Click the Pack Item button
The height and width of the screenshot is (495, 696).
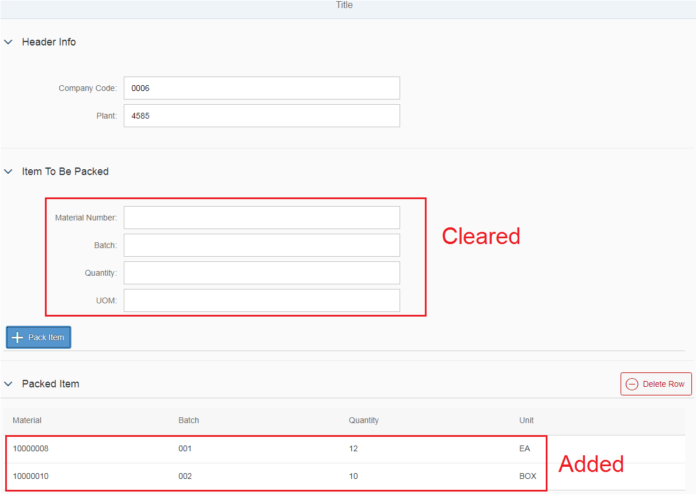click(39, 337)
